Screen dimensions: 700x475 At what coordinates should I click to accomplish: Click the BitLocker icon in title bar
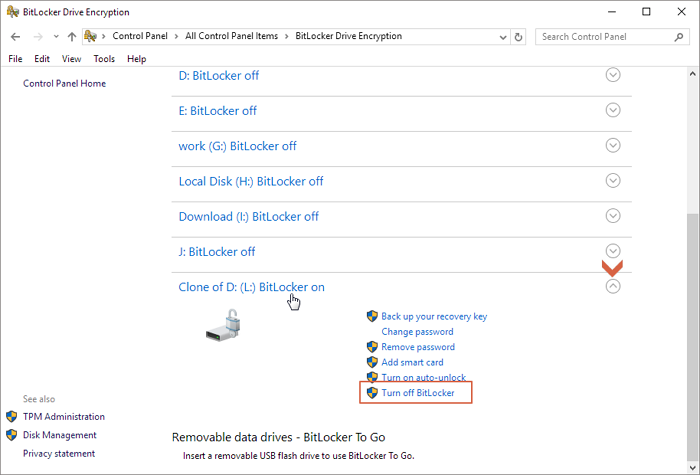pyautogui.click(x=11, y=12)
